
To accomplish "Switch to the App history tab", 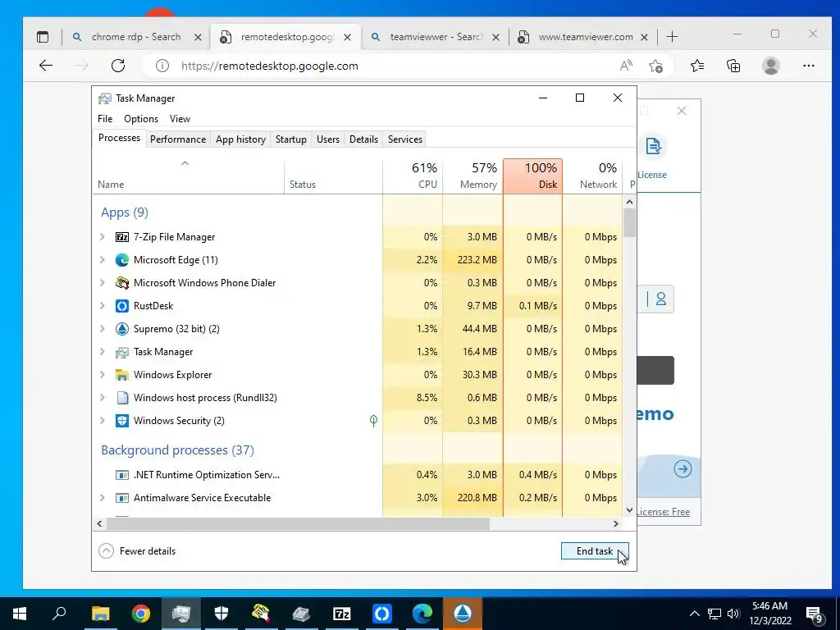I will click(x=240, y=139).
